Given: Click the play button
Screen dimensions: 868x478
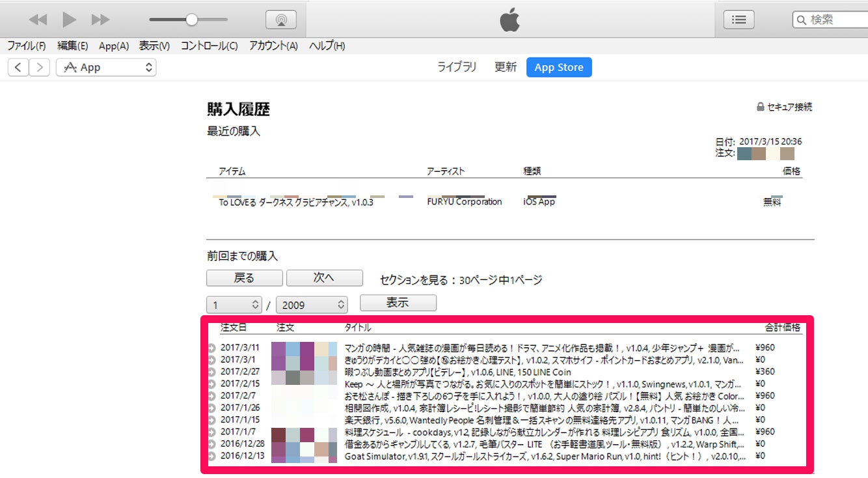Looking at the screenshot, I should (x=69, y=20).
